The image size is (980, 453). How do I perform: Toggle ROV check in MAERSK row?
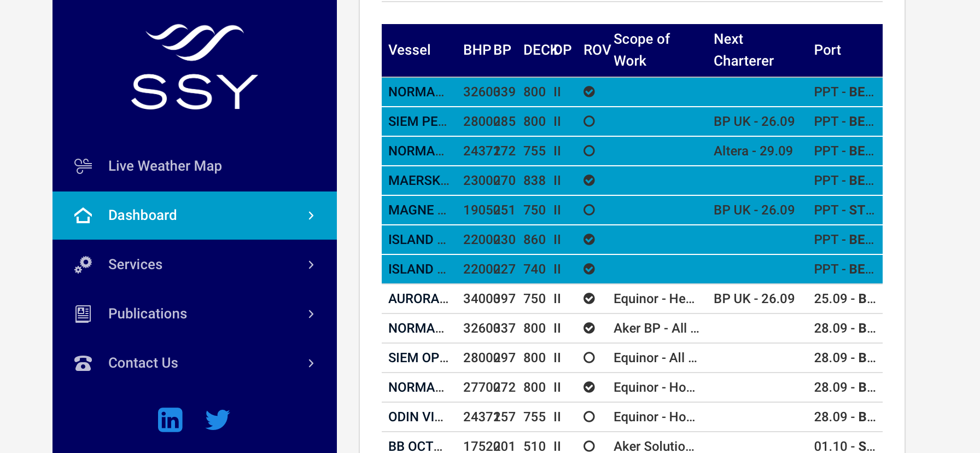click(x=589, y=181)
